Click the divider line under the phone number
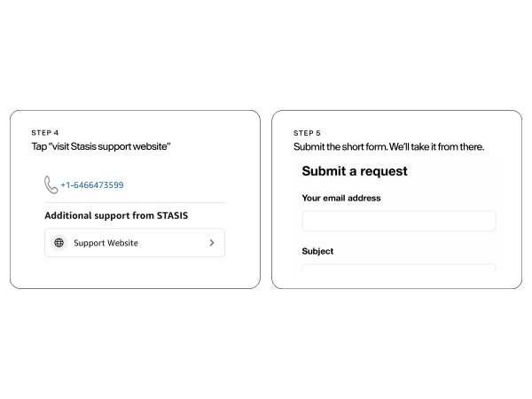 [135, 202]
